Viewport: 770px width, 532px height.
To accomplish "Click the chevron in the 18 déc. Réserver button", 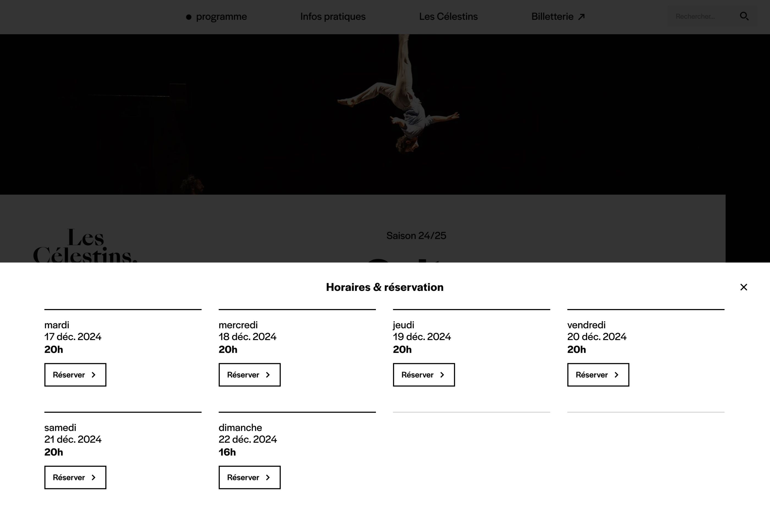I will pos(268,375).
